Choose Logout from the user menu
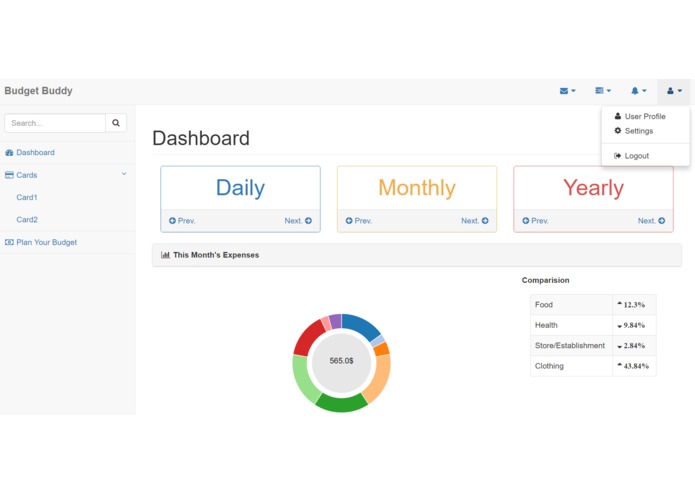The height and width of the screenshot is (494, 695). coord(636,156)
